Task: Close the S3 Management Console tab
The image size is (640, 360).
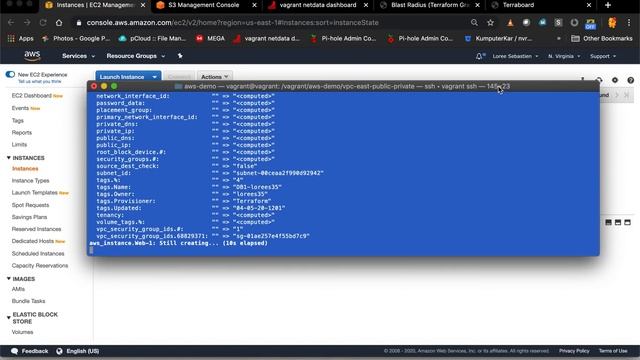Action: [x=254, y=5]
